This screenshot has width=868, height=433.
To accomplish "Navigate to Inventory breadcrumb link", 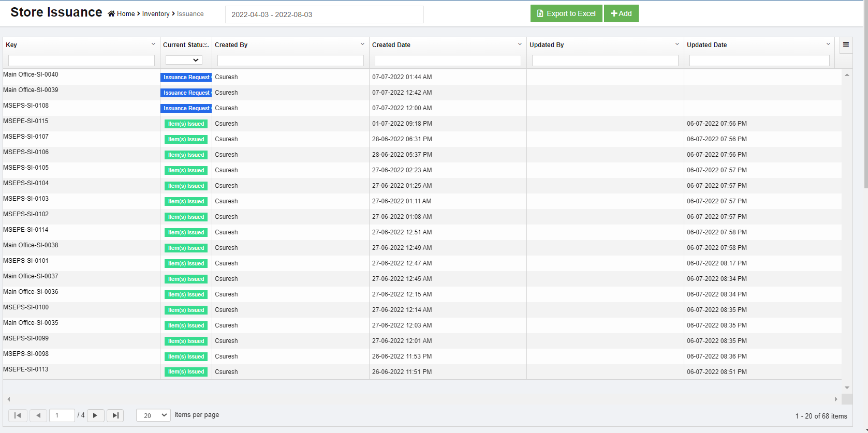I will [x=156, y=14].
